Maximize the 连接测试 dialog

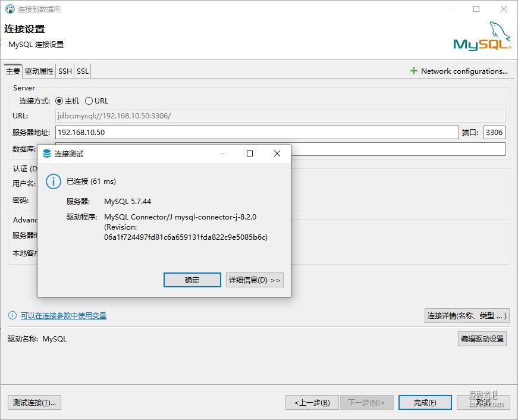[250, 153]
